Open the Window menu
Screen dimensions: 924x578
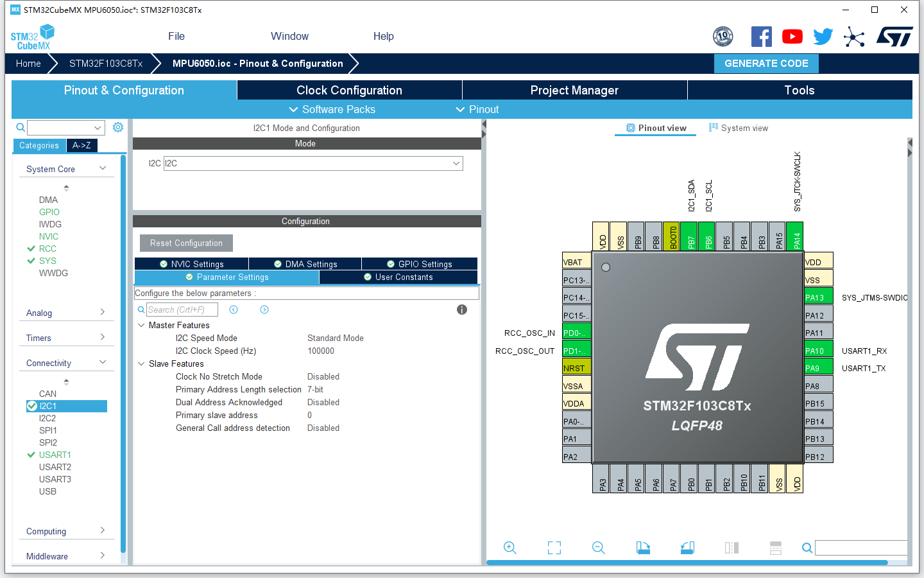coord(289,37)
